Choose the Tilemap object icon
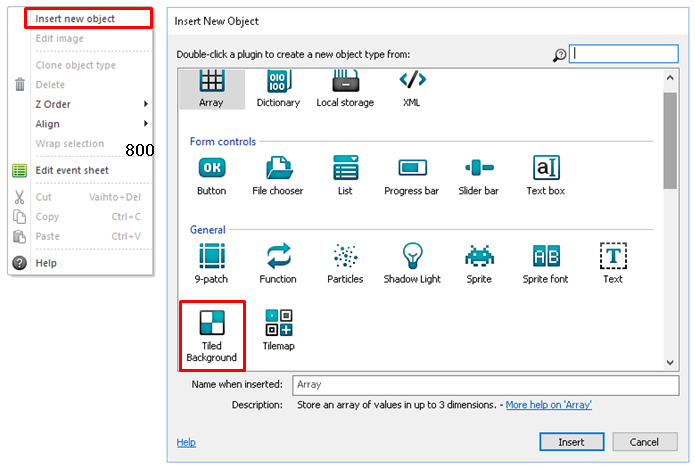This screenshot has height=467, width=695. coord(278,323)
